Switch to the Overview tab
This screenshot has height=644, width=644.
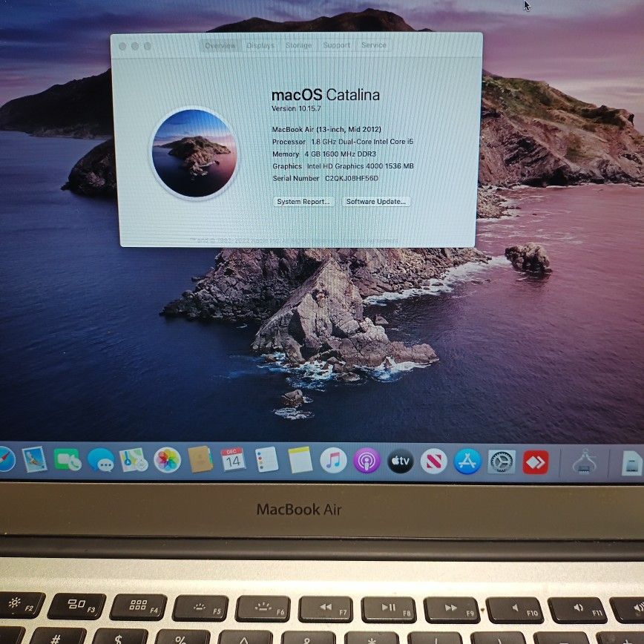(x=220, y=45)
